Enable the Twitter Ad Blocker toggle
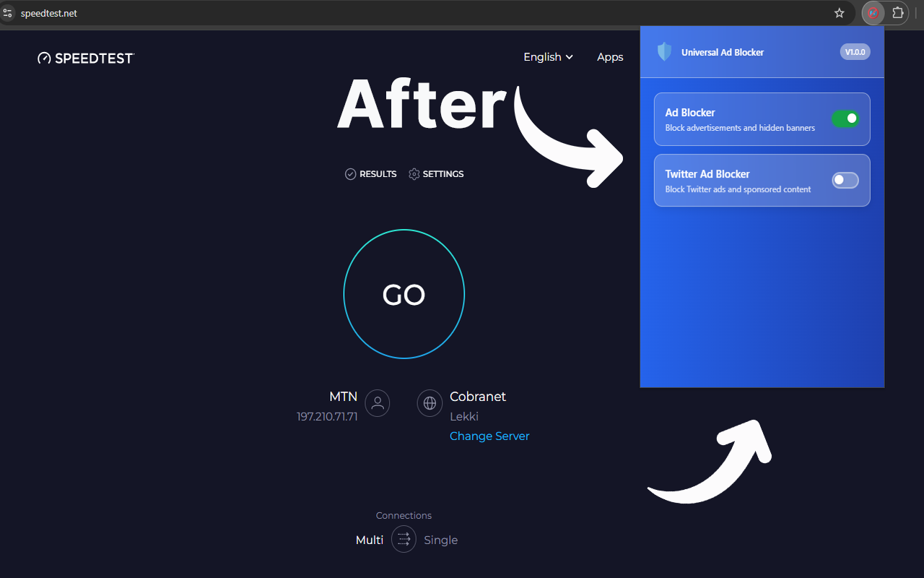Screen dimensions: 924x578 (845, 180)
